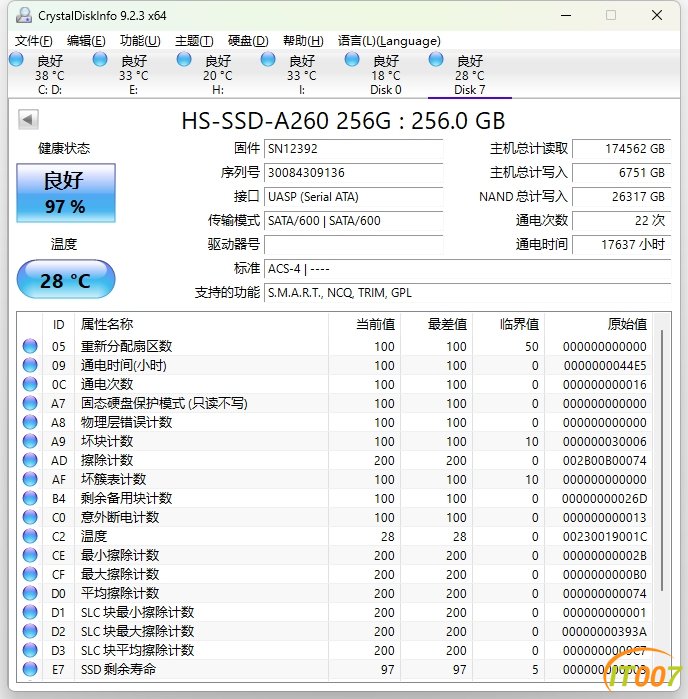Click the status icon of row A8 物理层错误计数
688x699 pixels.
pos(30,422)
